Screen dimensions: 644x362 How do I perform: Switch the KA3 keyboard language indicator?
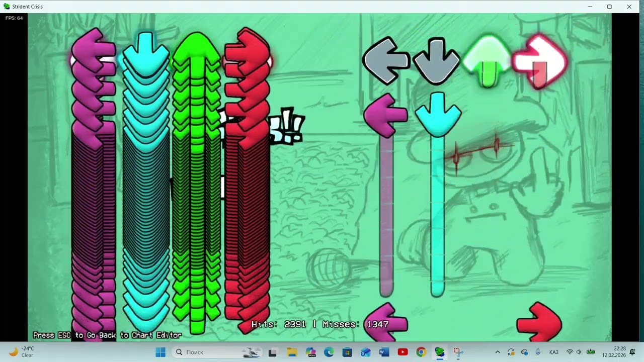pyautogui.click(x=554, y=352)
